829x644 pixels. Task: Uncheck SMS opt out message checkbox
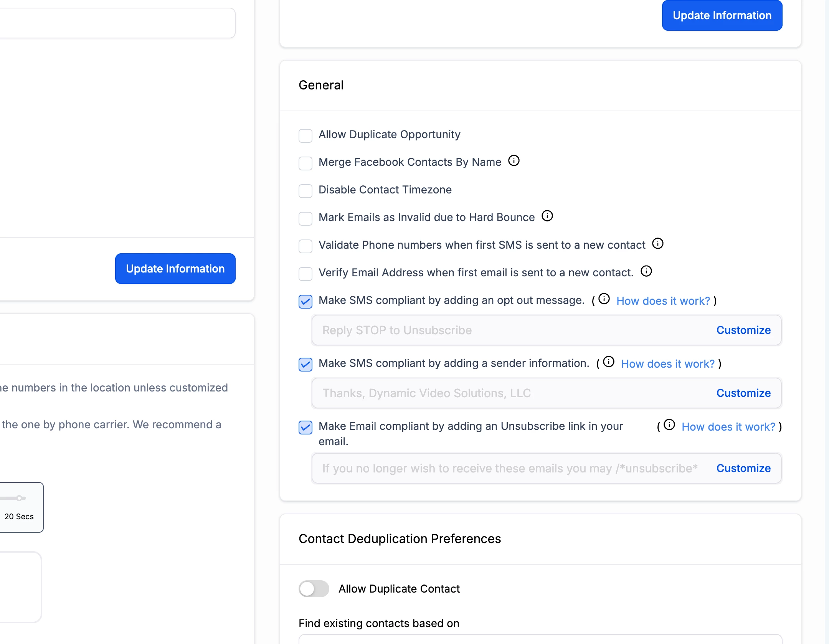pyautogui.click(x=306, y=301)
